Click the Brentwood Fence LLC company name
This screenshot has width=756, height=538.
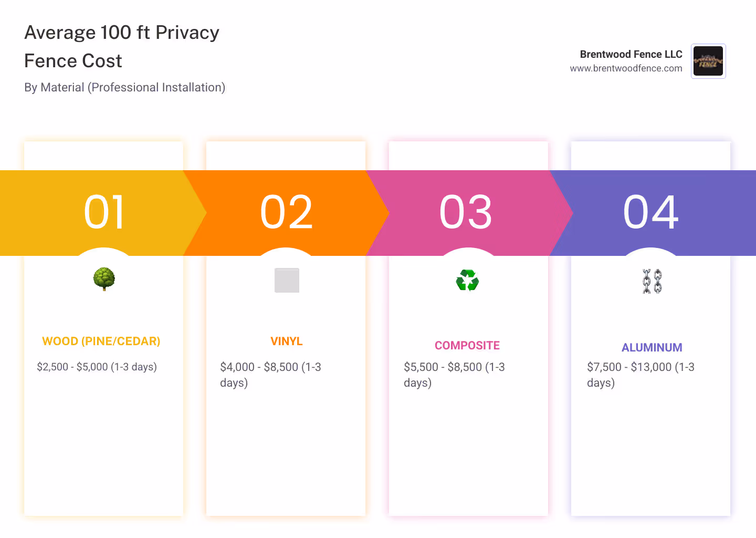(631, 54)
